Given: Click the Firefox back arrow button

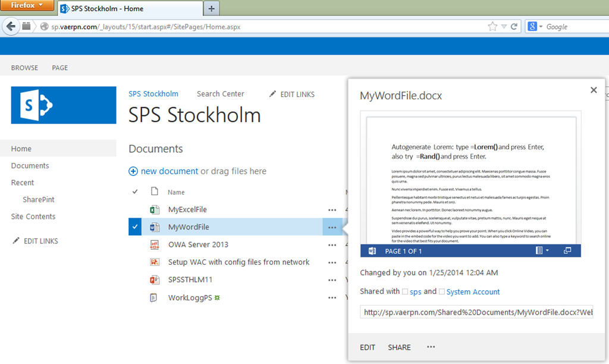Looking at the screenshot, I should [11, 26].
